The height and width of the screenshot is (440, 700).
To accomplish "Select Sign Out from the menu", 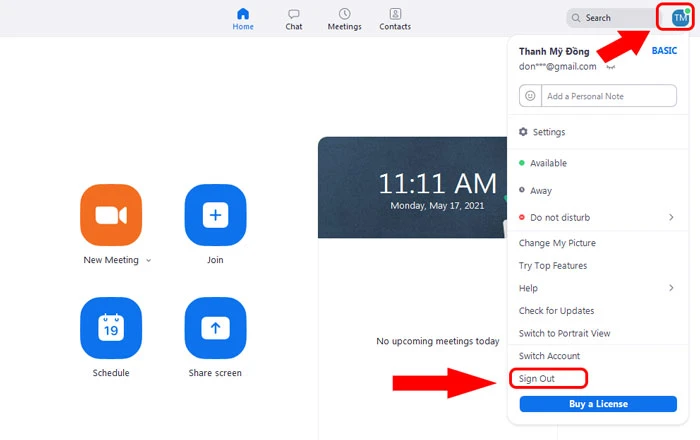I will point(537,378).
